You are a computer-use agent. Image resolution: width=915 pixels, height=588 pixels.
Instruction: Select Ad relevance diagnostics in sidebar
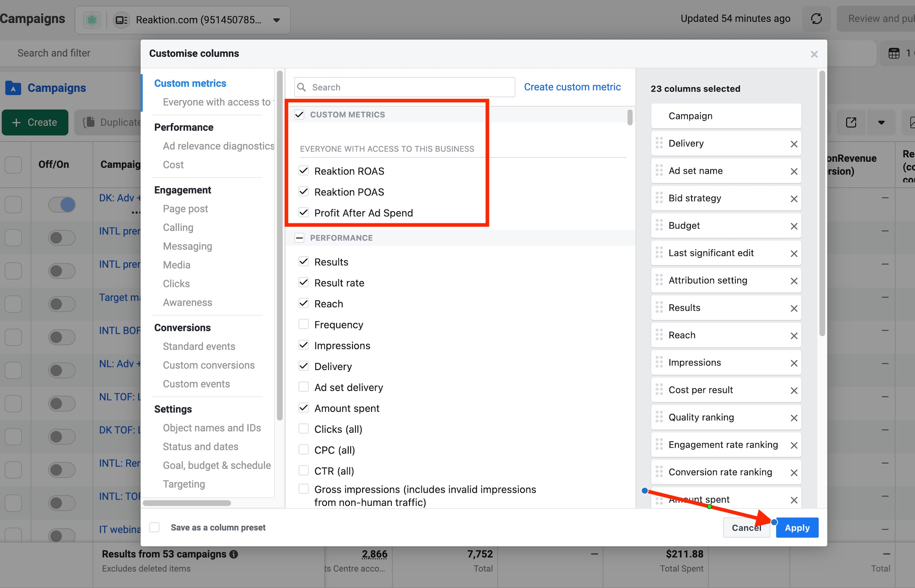[218, 146]
